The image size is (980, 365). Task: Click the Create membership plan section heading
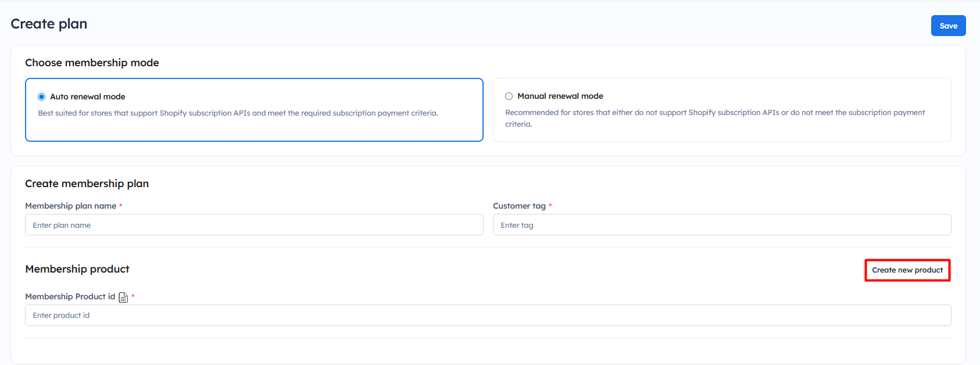(x=87, y=184)
